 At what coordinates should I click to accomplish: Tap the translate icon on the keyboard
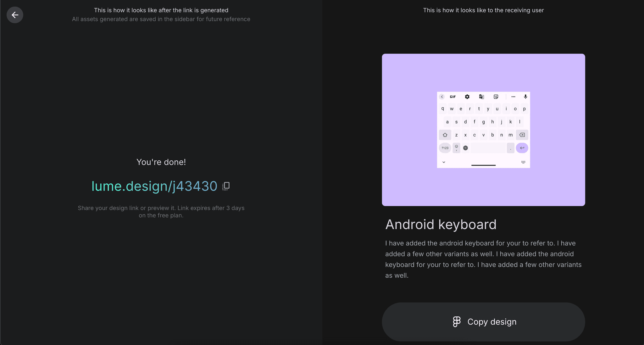481,97
